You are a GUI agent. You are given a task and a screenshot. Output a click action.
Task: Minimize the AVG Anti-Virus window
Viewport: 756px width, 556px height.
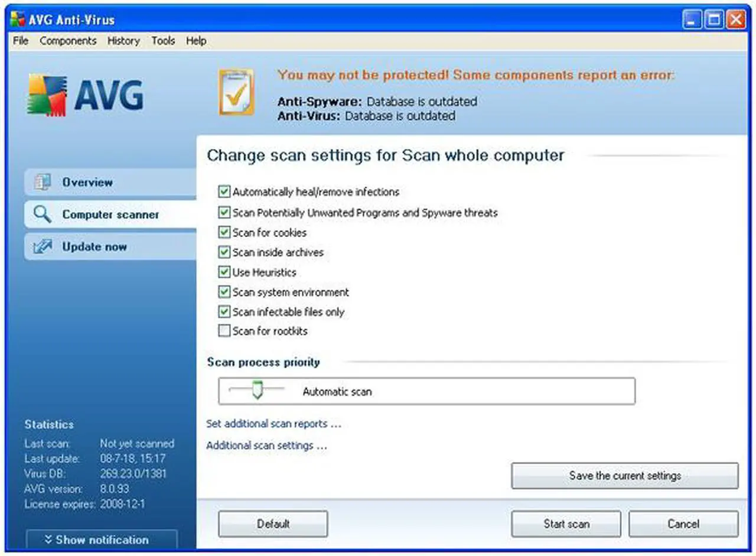click(693, 19)
